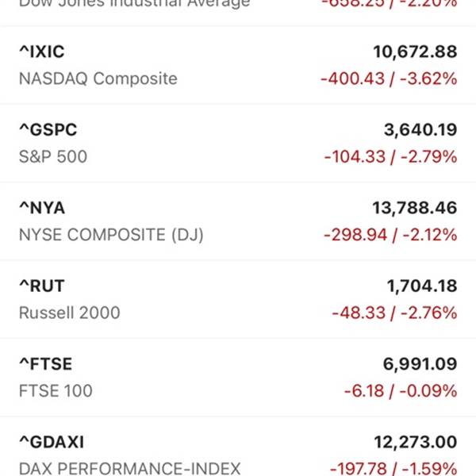476x476 pixels.
Task: Open the ^RUT ticker symbol
Action: [x=42, y=286]
